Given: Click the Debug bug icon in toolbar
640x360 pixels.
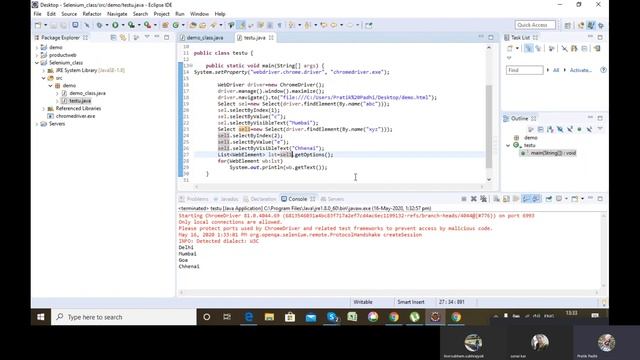Looking at the screenshot, I should 99,25.
